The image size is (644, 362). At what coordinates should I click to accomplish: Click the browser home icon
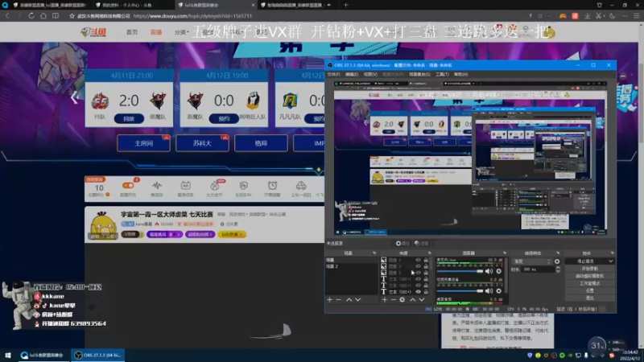43,15
